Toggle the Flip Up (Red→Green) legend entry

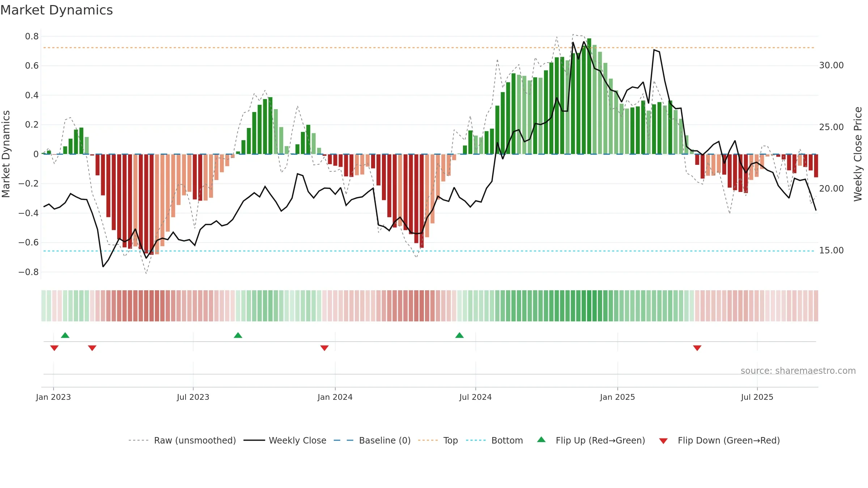591,440
